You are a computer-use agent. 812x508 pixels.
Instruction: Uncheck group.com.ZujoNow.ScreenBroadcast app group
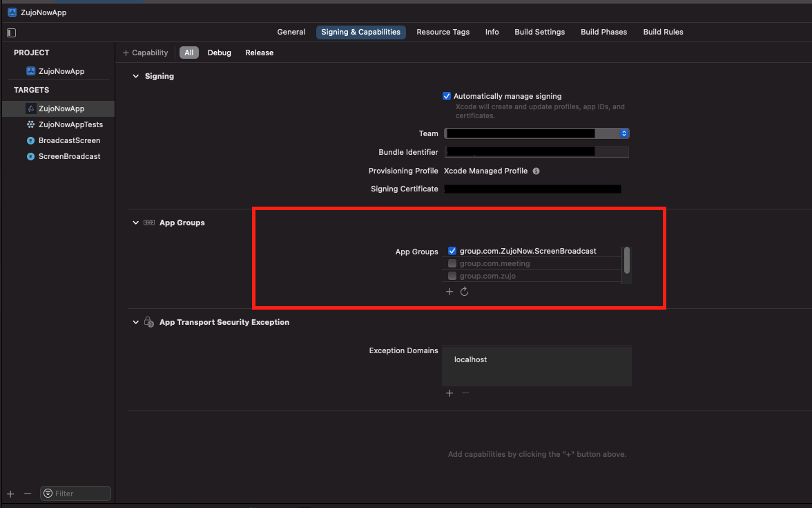click(x=452, y=251)
